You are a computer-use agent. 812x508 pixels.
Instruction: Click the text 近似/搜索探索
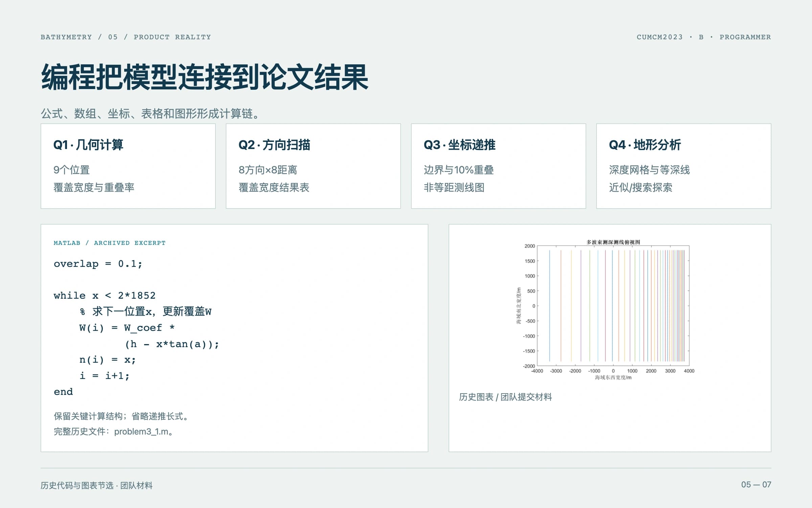tap(640, 187)
